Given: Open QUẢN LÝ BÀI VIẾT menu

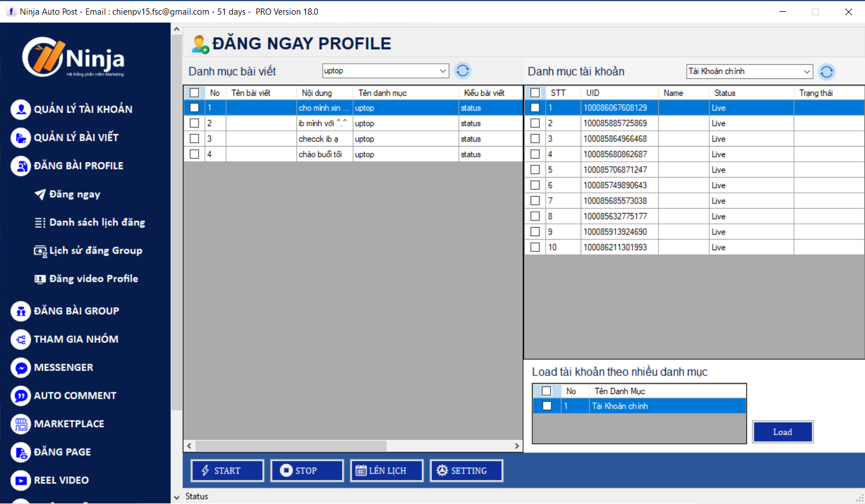Looking at the screenshot, I should [x=76, y=138].
